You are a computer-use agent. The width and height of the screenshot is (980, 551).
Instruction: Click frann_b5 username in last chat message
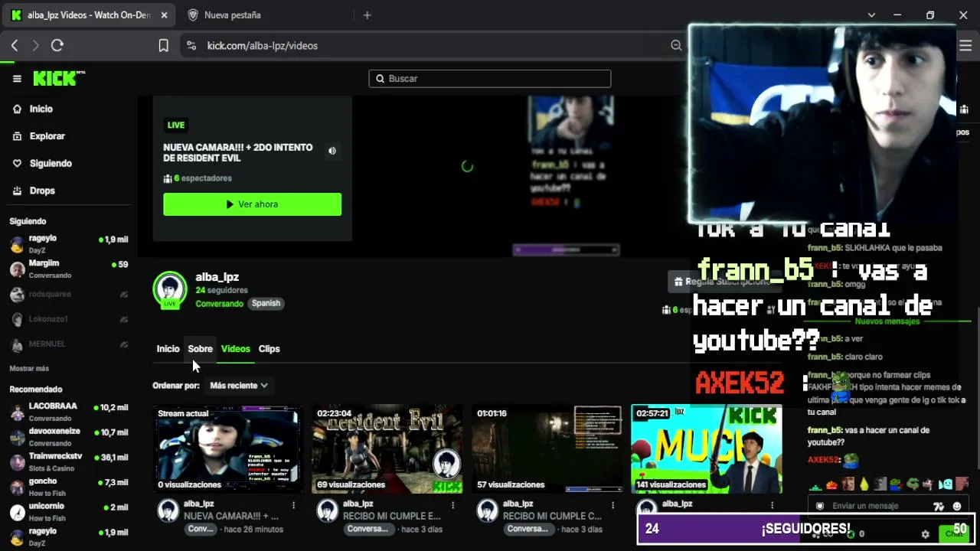pyautogui.click(x=825, y=431)
